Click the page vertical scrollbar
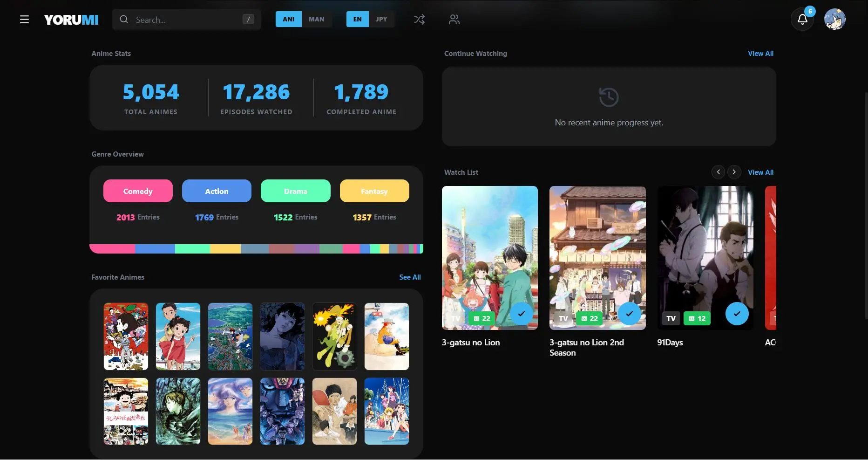868x460 pixels. [x=866, y=205]
